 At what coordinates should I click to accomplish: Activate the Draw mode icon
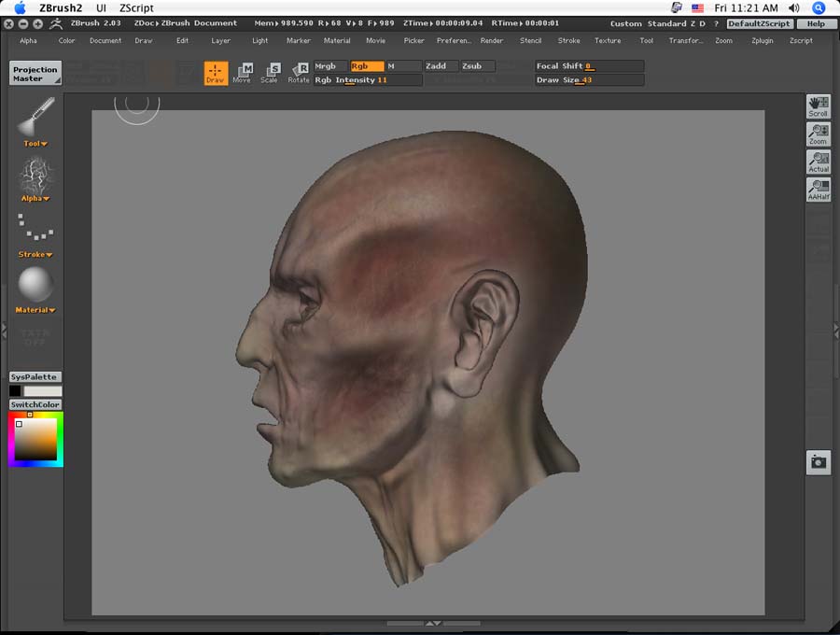216,73
